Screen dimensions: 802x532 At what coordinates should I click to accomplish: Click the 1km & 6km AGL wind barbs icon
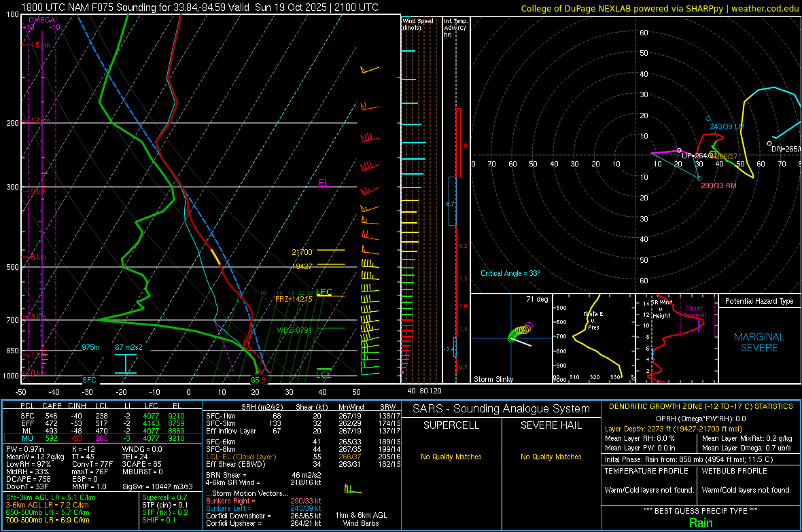[x=353, y=490]
